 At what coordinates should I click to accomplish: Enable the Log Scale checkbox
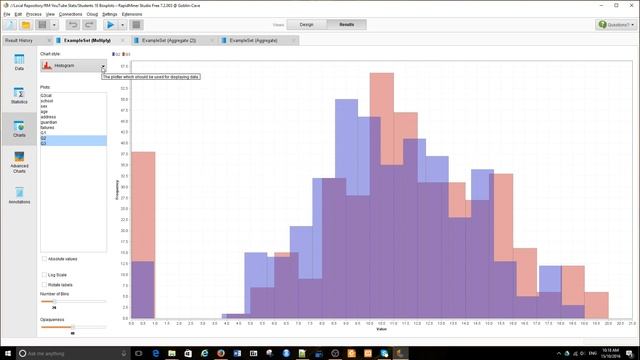(44, 275)
